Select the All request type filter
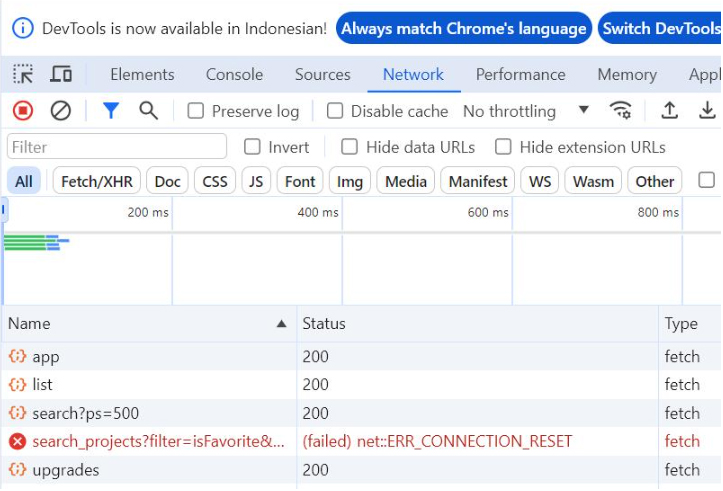Viewport: 723px width, 491px height. coord(24,181)
